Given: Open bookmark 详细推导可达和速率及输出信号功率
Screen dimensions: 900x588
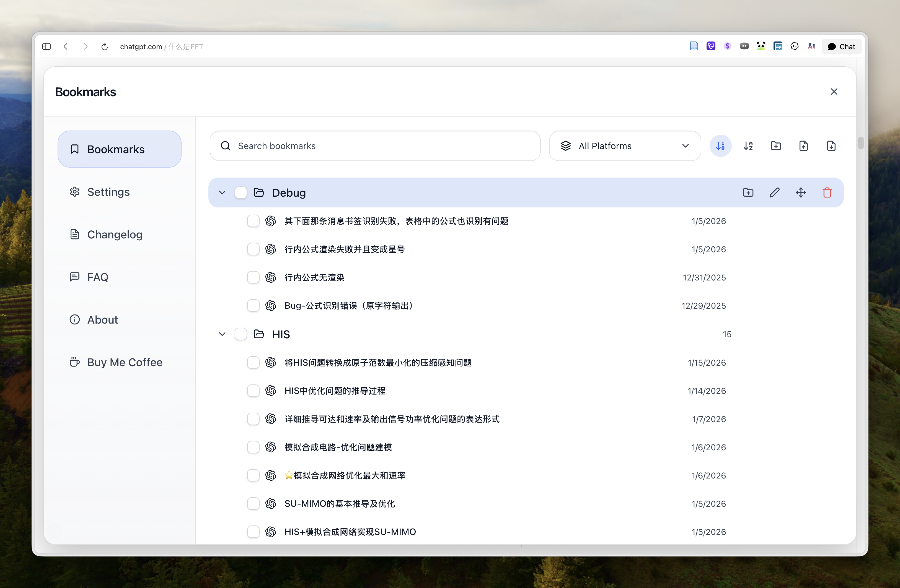Looking at the screenshot, I should pyautogui.click(x=392, y=419).
